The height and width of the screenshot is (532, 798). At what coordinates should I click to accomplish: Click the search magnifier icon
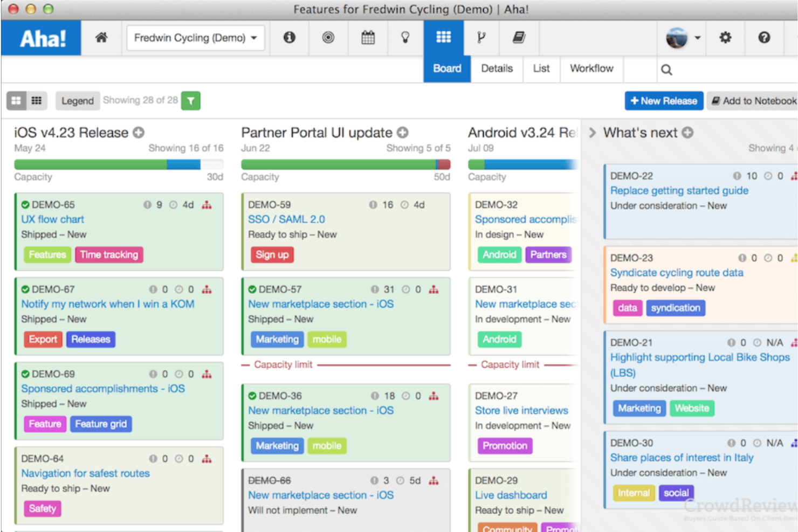(x=666, y=70)
